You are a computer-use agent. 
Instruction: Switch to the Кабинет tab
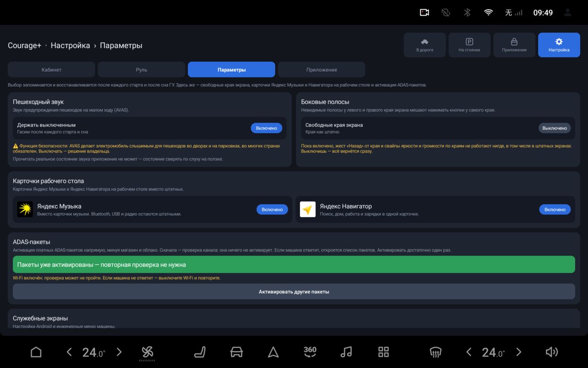(51, 69)
